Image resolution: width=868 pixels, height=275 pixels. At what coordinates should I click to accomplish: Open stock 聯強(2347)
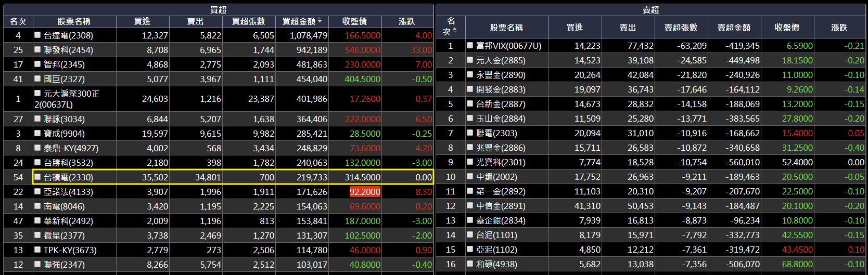click(64, 265)
